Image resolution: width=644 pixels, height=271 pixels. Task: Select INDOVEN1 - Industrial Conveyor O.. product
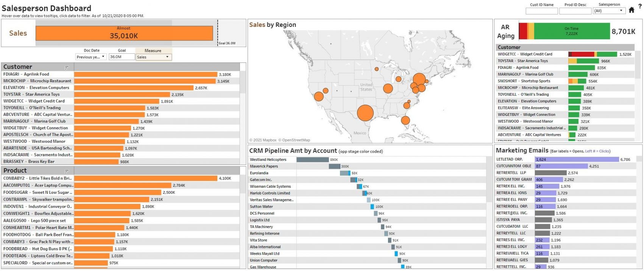pyautogui.click(x=120, y=207)
